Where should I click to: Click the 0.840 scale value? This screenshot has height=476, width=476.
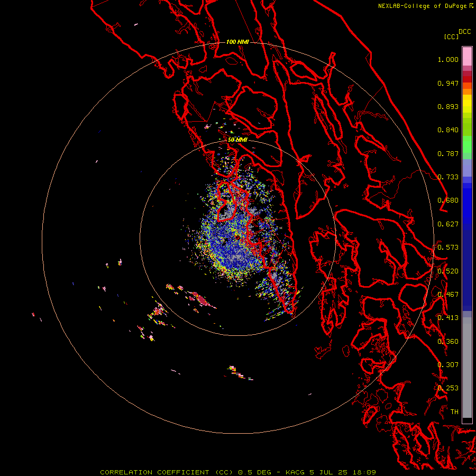[448, 130]
